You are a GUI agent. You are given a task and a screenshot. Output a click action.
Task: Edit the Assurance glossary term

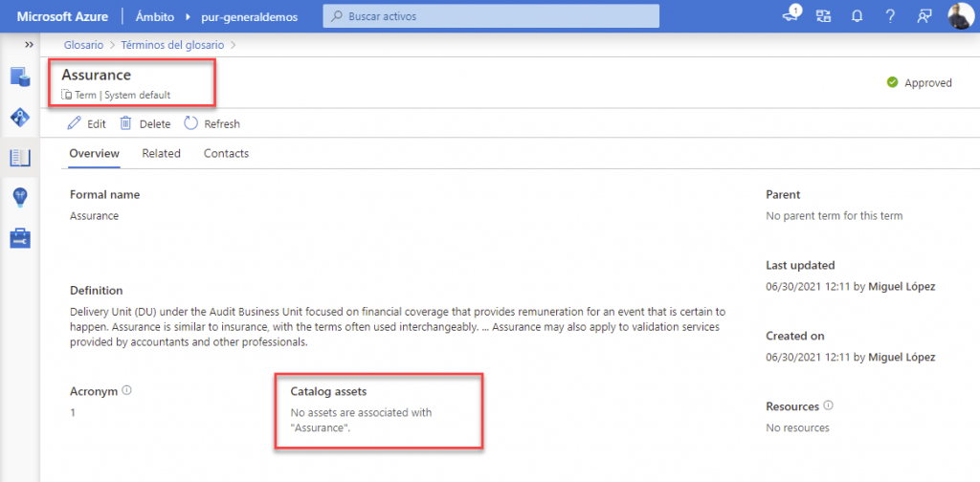pos(86,123)
